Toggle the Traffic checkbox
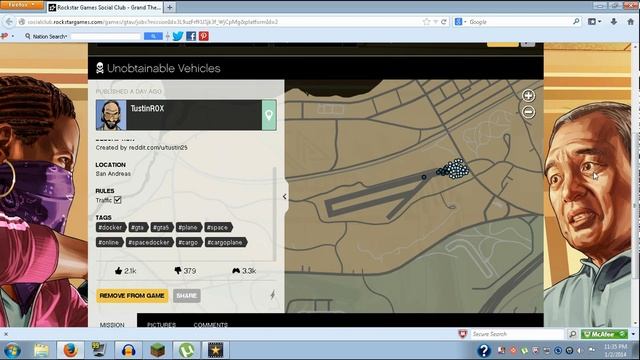The height and width of the screenshot is (360, 640). coord(118,200)
